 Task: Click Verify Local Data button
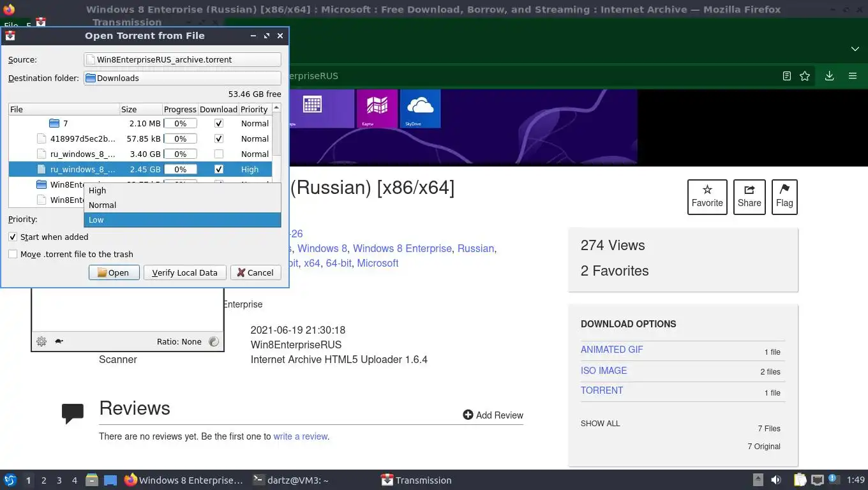click(x=184, y=272)
